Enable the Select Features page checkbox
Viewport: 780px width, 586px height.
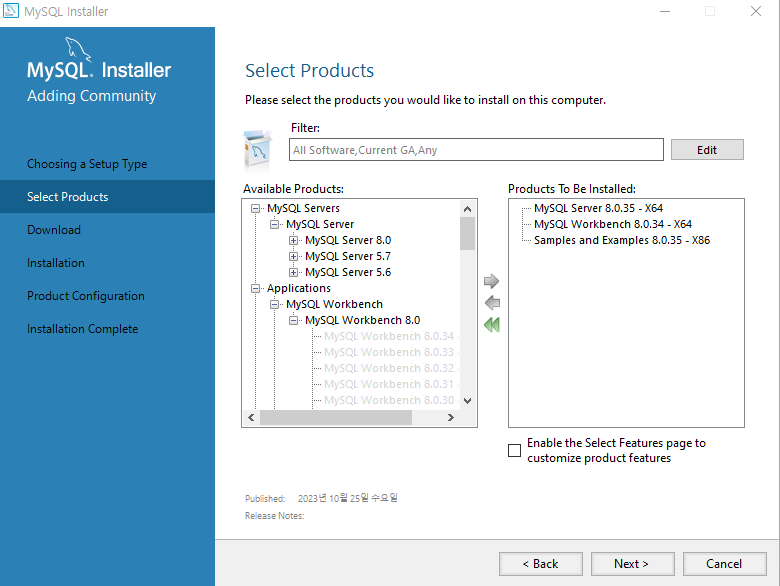pyautogui.click(x=514, y=450)
